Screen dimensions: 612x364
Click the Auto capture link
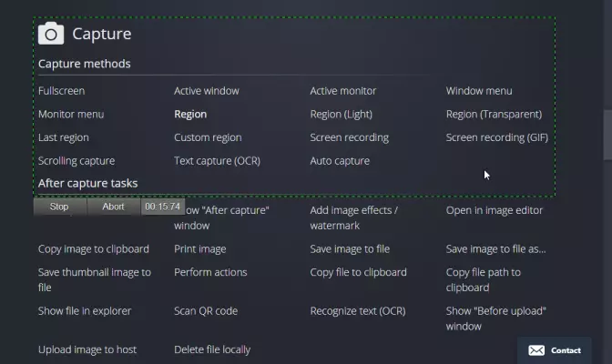(x=340, y=161)
